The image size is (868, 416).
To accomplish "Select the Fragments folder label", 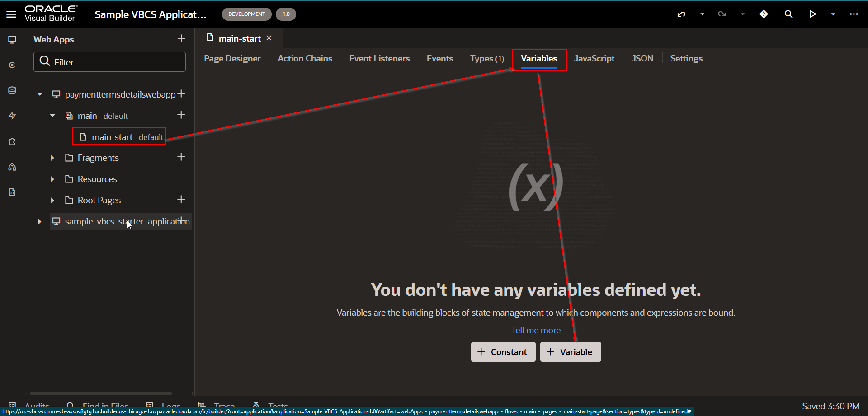I will coord(98,158).
